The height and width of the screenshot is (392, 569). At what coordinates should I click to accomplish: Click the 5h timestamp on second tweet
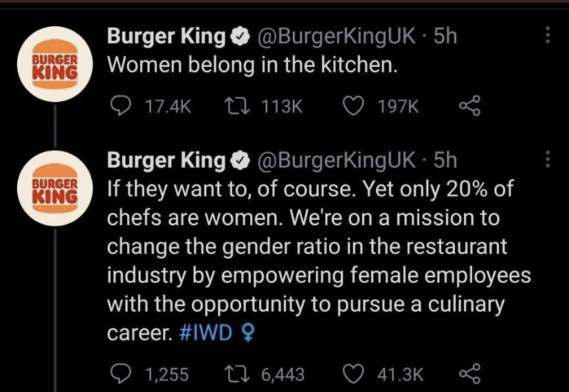pyautogui.click(x=445, y=159)
